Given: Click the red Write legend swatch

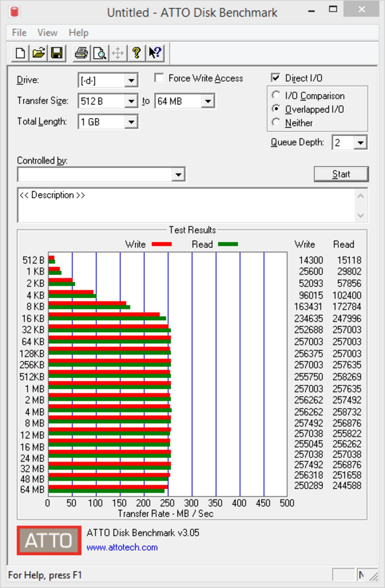Looking at the screenshot, I should pyautogui.click(x=162, y=244).
